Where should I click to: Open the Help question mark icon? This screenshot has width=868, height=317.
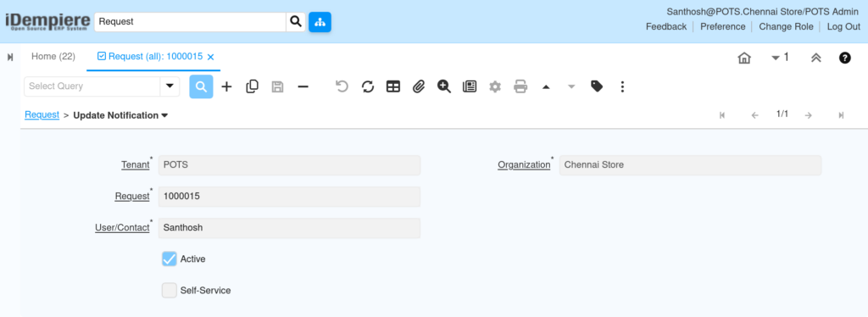coord(845,58)
